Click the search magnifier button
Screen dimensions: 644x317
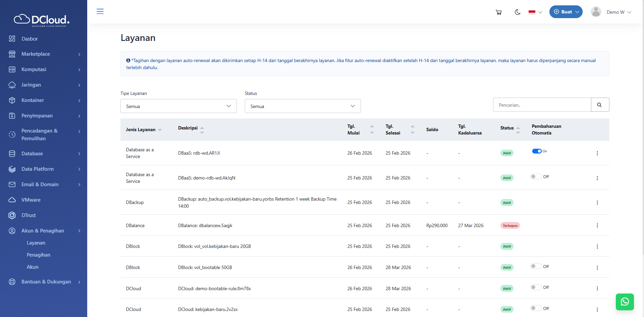(600, 105)
